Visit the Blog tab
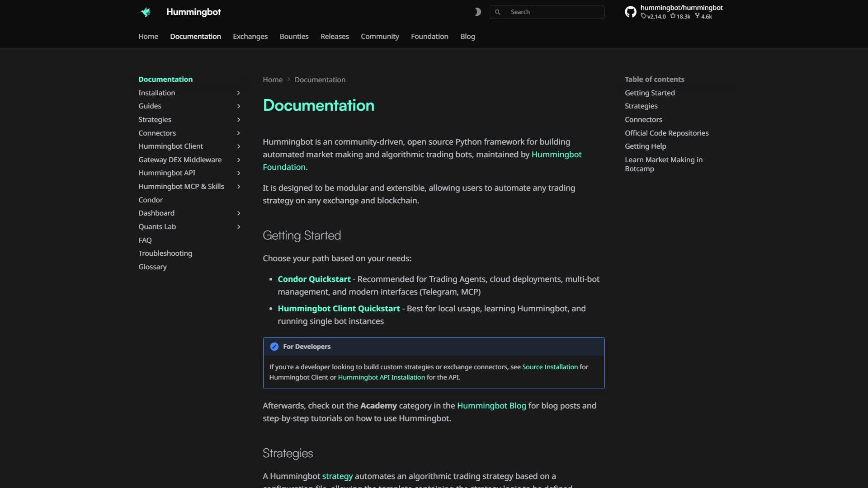Image resolution: width=868 pixels, height=488 pixels. point(467,37)
